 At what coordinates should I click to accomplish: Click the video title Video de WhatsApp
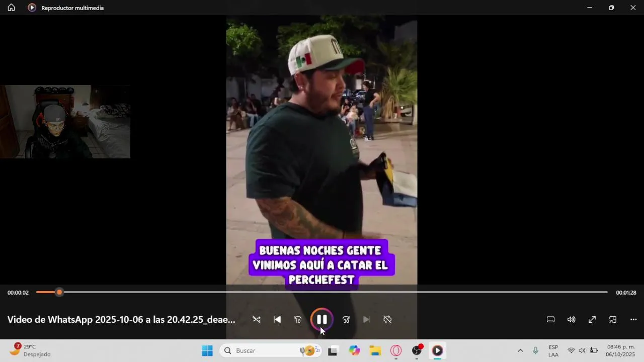pyautogui.click(x=121, y=320)
